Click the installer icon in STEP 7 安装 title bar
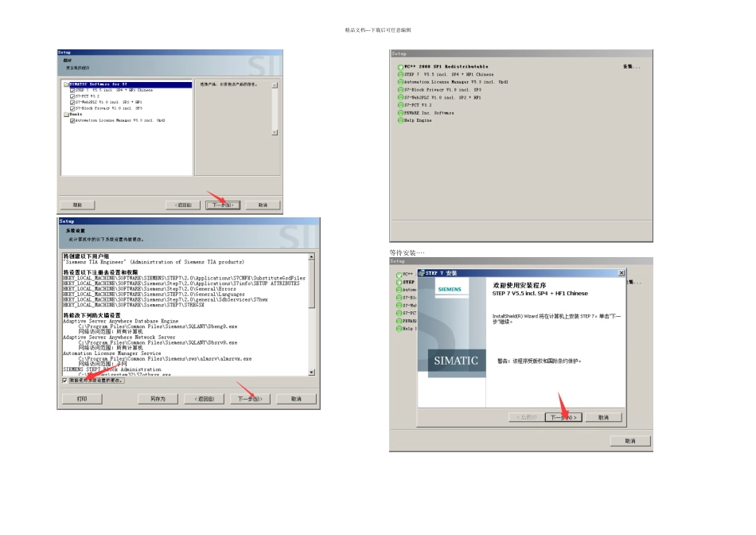756x535 pixels. point(422,273)
